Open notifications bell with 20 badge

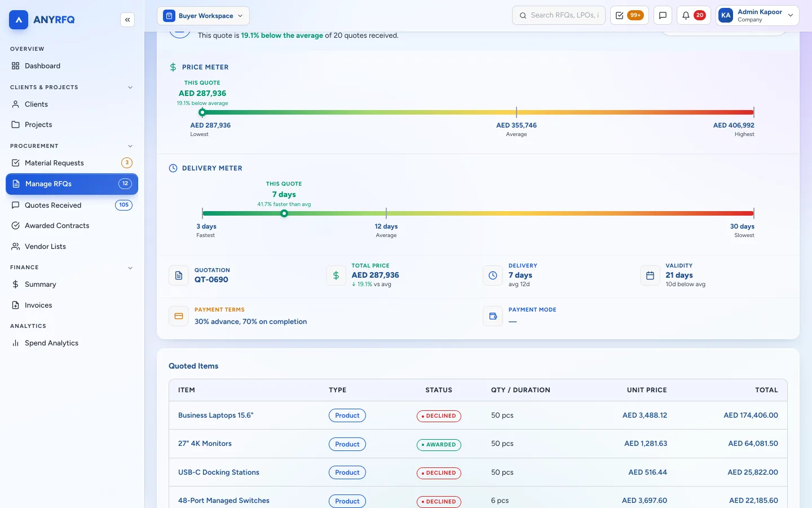point(694,15)
